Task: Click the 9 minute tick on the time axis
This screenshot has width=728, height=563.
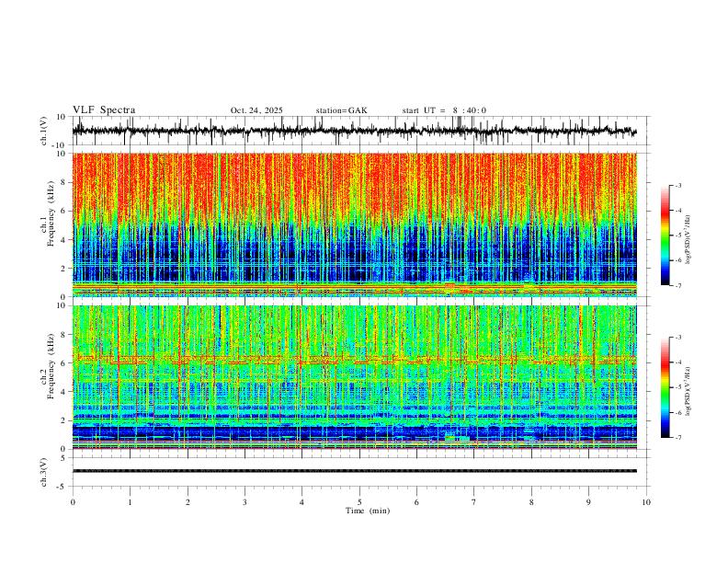Action: (588, 502)
